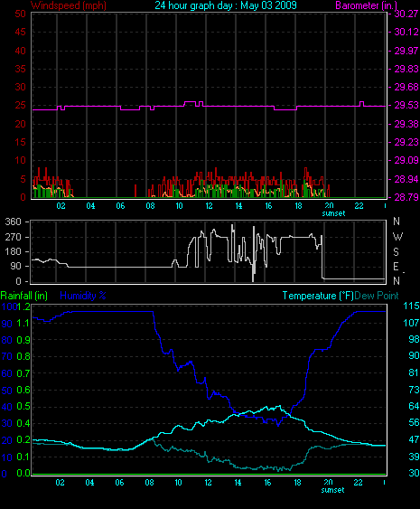This screenshot has height=509, width=420.
Task: Click the 360 degree wind direction label
Action: coord(13,222)
